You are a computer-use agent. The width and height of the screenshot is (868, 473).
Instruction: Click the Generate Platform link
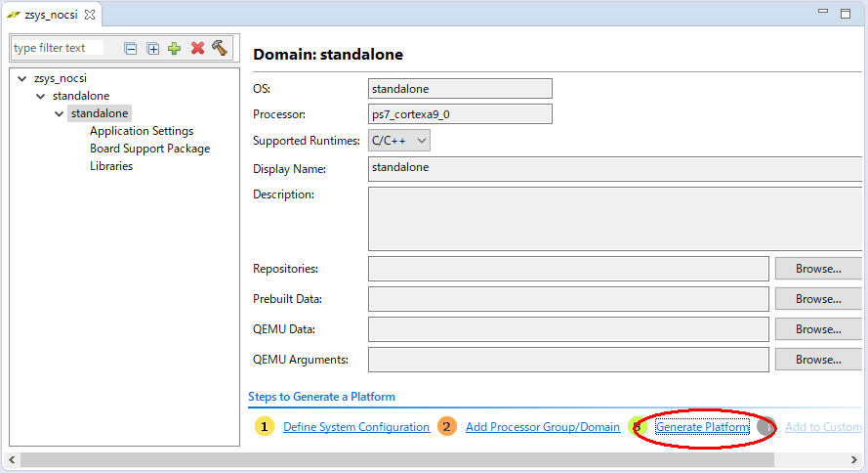[x=702, y=427]
